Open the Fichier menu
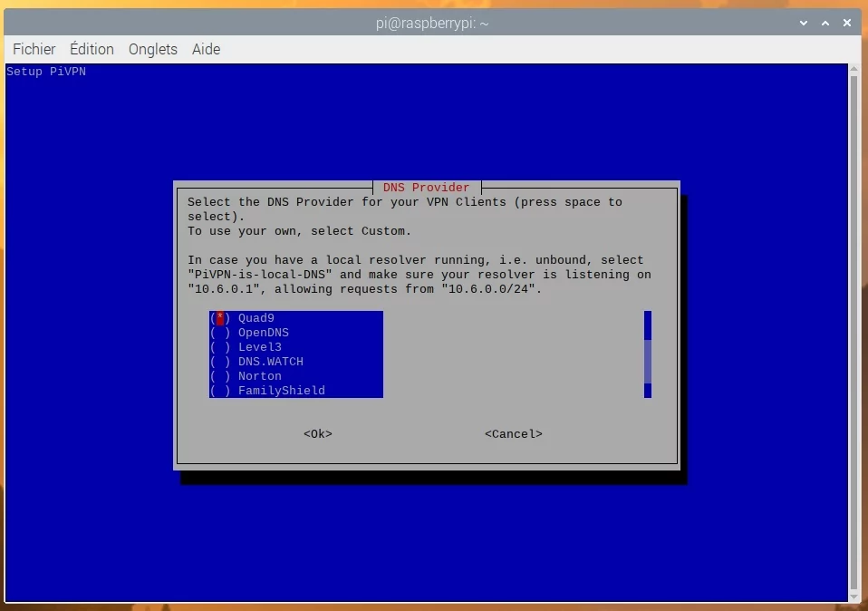The image size is (868, 611). 34,49
